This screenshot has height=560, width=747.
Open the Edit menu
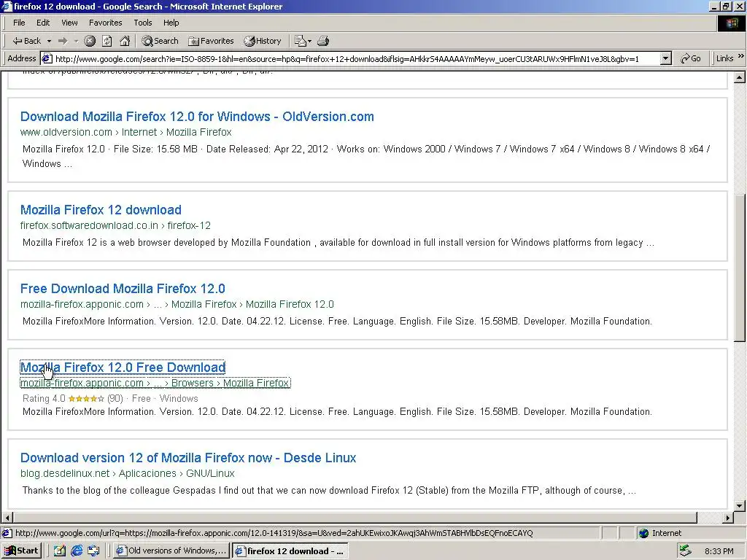43,23
